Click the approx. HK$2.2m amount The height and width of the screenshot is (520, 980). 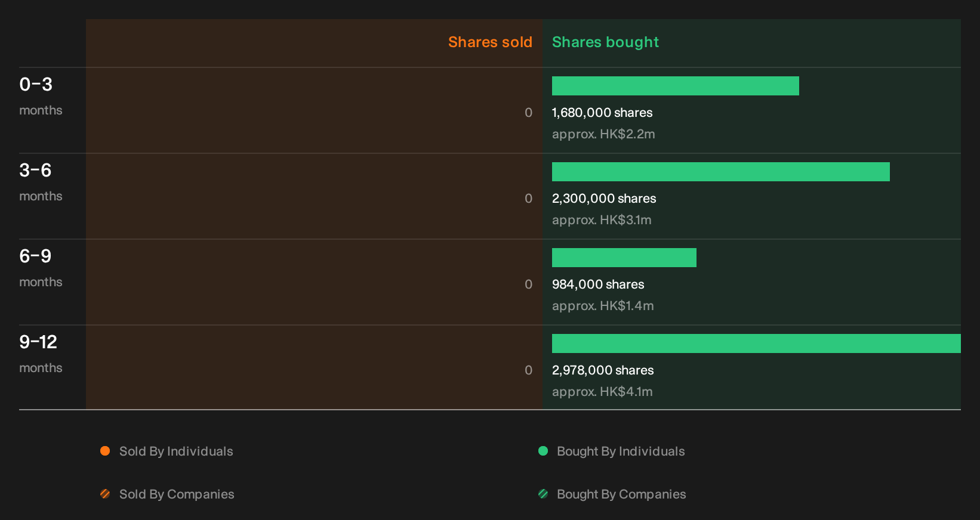pyautogui.click(x=603, y=134)
